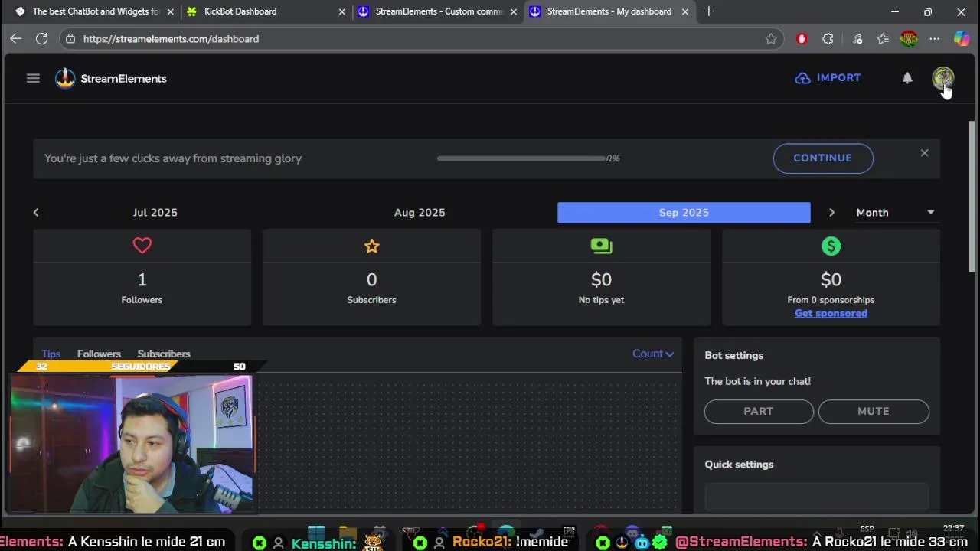This screenshot has height=551, width=980.
Task: Click the green tips money icon
Action: point(601,246)
